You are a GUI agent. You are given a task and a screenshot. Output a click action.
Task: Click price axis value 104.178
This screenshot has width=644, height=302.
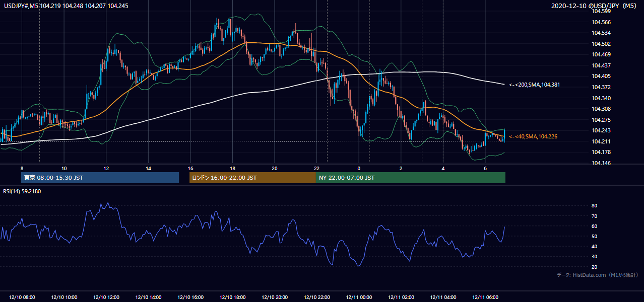point(602,153)
